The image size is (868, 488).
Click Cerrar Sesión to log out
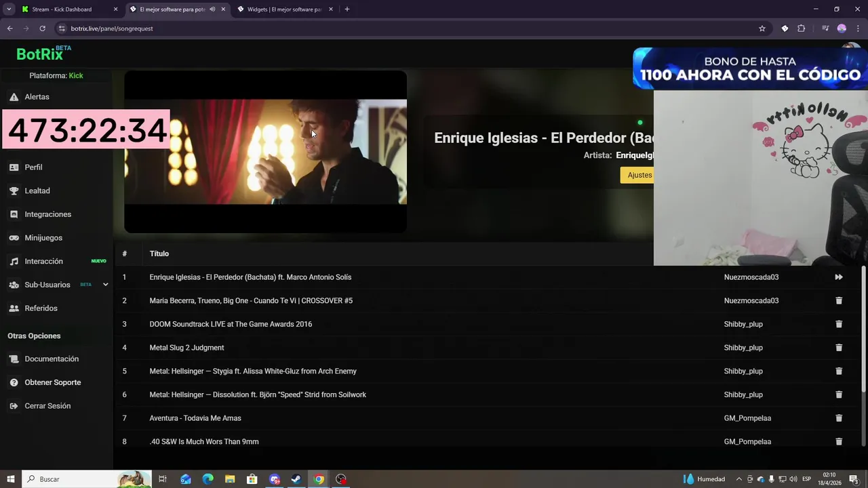47,406
